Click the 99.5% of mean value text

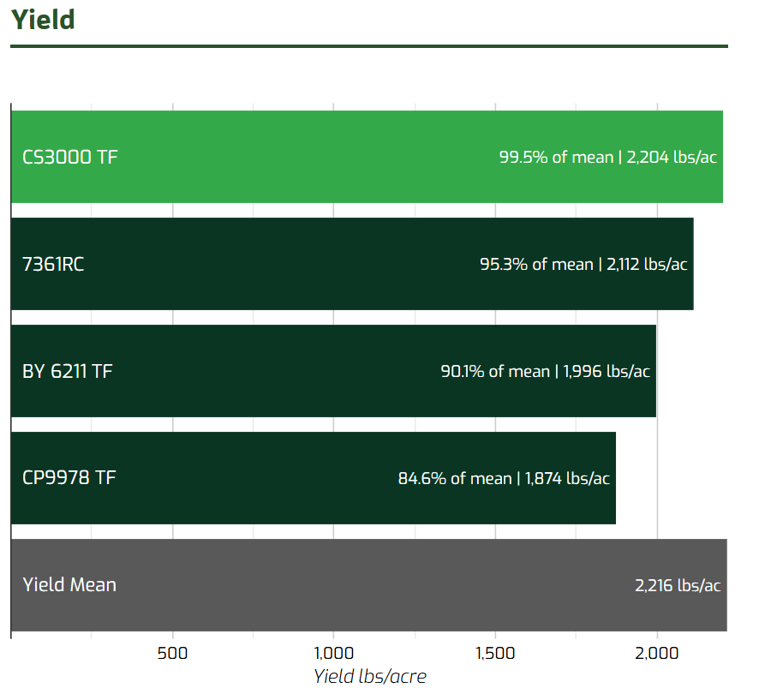click(556, 158)
